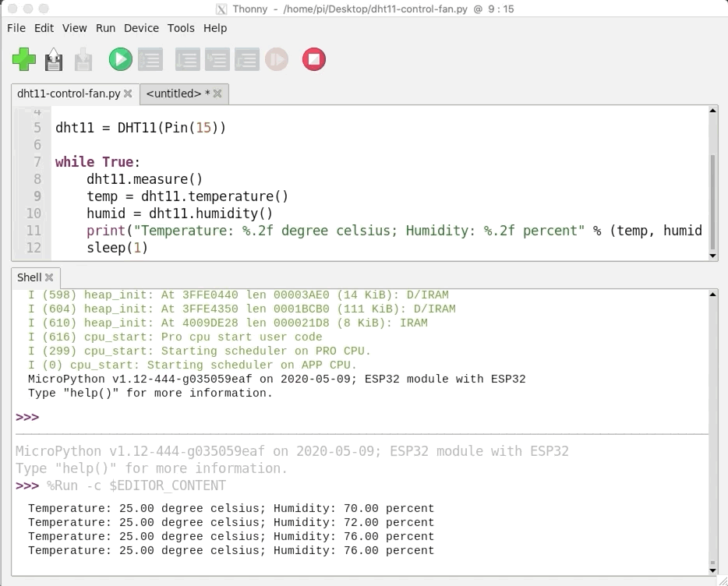This screenshot has height=586, width=728.
Task: Click 'heap_init: At 3FFE0440' log line
Action: 239,295
